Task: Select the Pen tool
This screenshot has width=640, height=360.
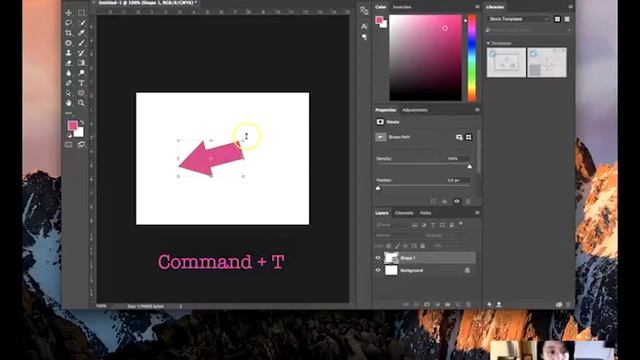Action: pyautogui.click(x=69, y=83)
